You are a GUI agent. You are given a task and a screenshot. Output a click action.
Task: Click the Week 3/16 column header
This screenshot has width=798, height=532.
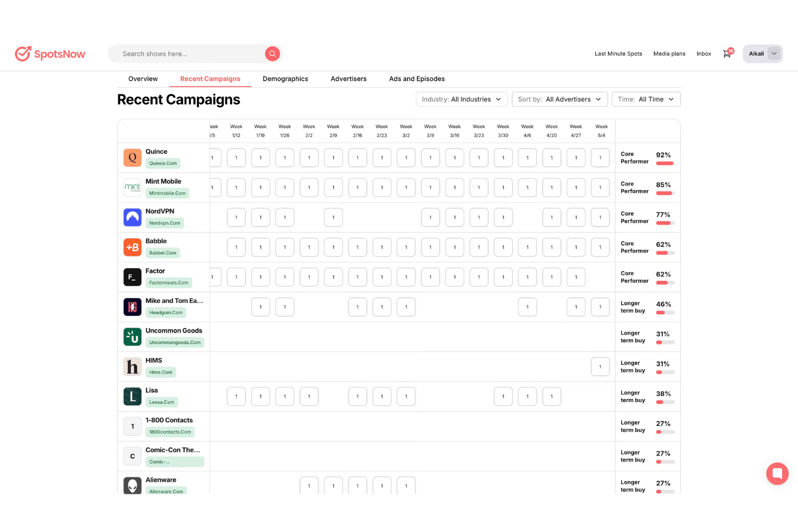click(x=455, y=131)
